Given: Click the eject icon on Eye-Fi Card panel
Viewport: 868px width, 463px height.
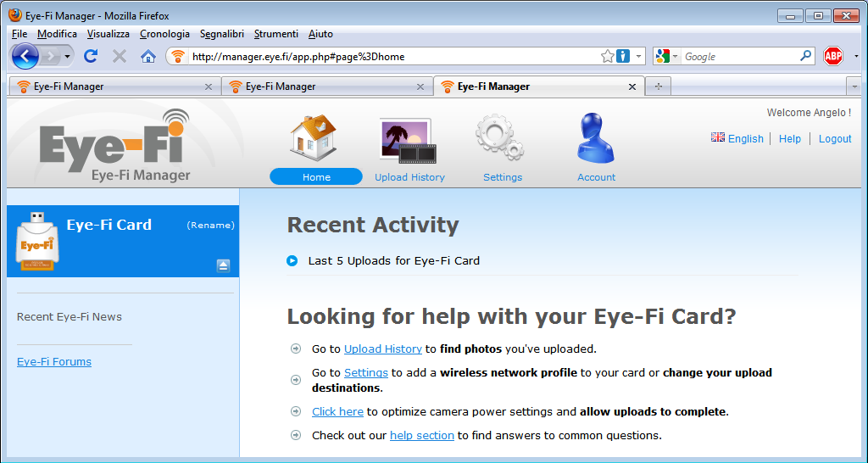Looking at the screenshot, I should click(223, 265).
